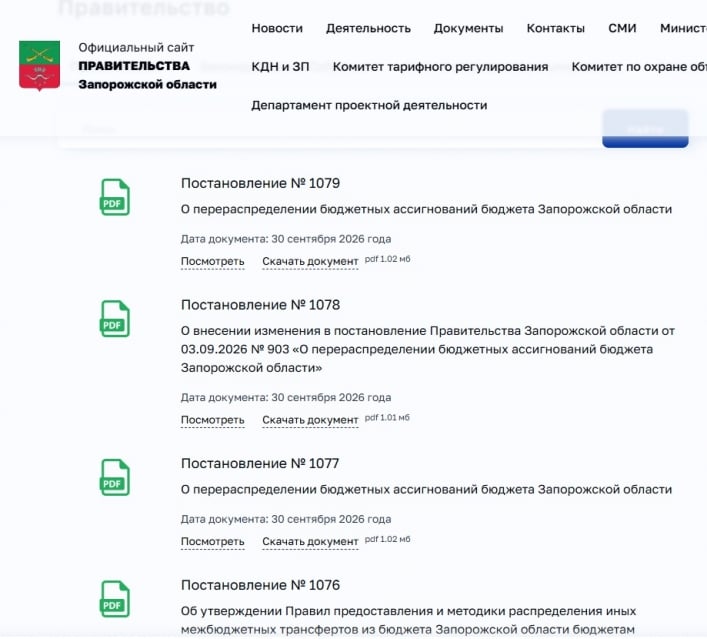
Task: Click Скачать документ for Постановление № 1078
Action: [310, 420]
